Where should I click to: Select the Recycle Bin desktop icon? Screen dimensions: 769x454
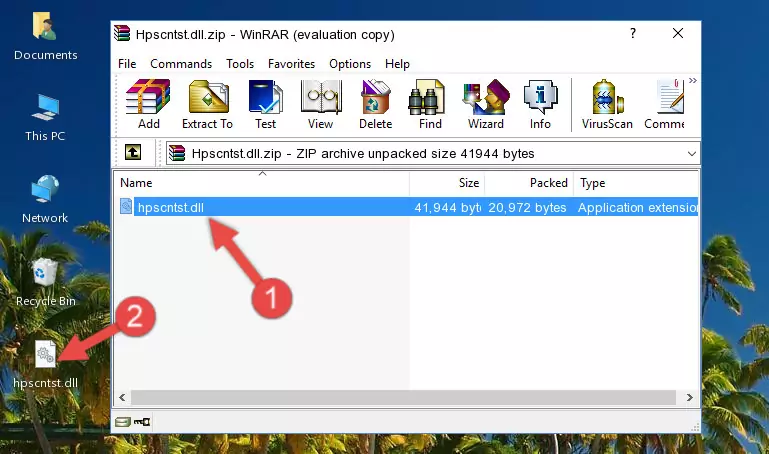[x=46, y=283]
